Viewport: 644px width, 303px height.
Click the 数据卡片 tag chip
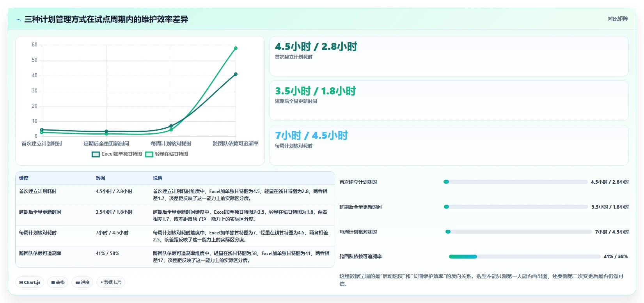click(111, 282)
